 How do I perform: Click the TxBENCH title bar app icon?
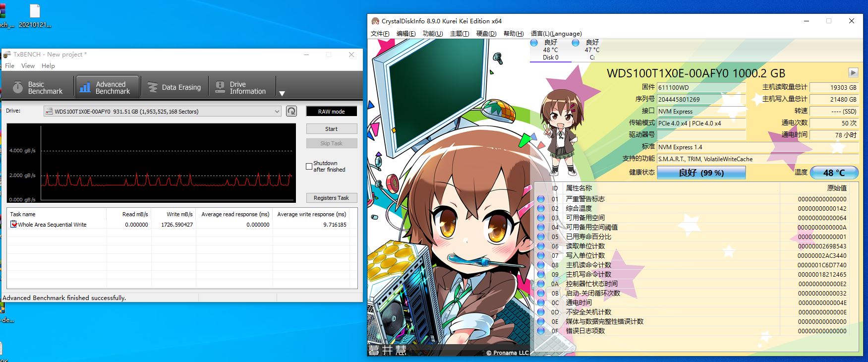[x=7, y=55]
